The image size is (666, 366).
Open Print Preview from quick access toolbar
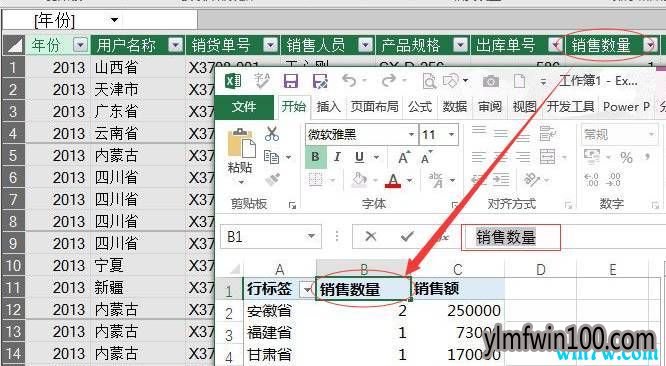(429, 81)
